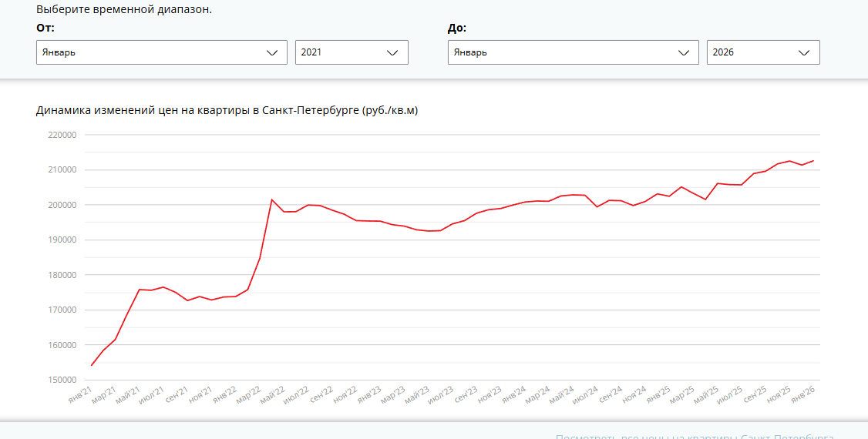The width and height of the screenshot is (868, 439).
Task: Open the 'До' month dropdown showing Январь
Action: (x=573, y=52)
